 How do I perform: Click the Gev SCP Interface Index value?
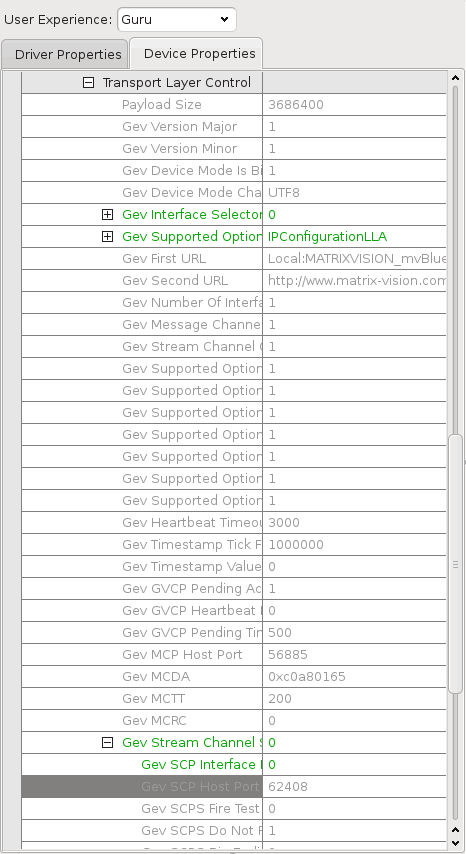[x=354, y=765]
